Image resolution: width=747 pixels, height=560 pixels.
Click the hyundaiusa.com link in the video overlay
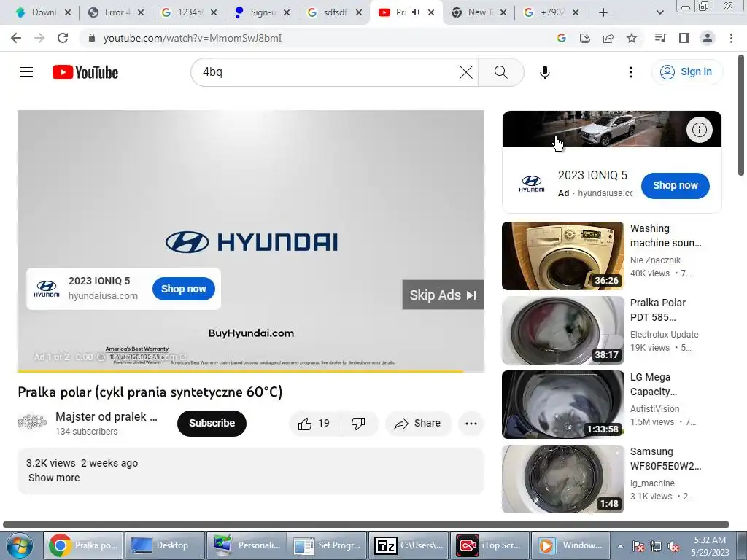(103, 296)
